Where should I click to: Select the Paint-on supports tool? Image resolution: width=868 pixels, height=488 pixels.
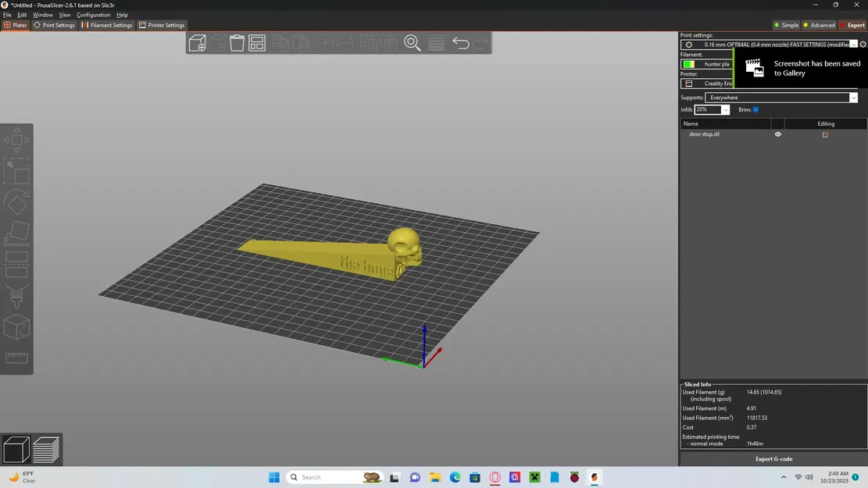[16, 296]
